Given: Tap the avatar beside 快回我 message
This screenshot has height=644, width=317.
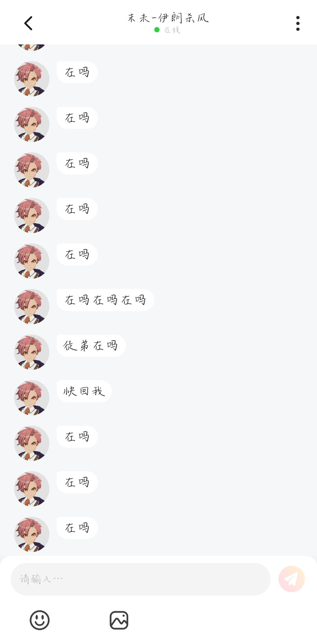Looking at the screenshot, I should click(x=32, y=398).
